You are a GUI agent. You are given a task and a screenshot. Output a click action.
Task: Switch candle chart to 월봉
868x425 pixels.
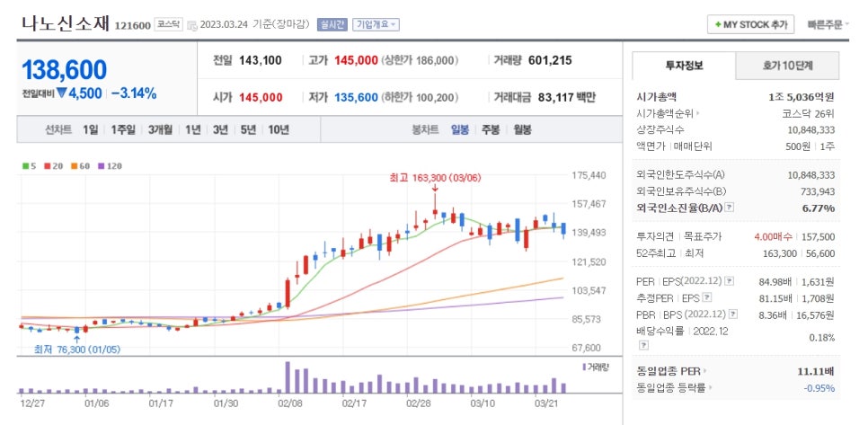(522, 129)
